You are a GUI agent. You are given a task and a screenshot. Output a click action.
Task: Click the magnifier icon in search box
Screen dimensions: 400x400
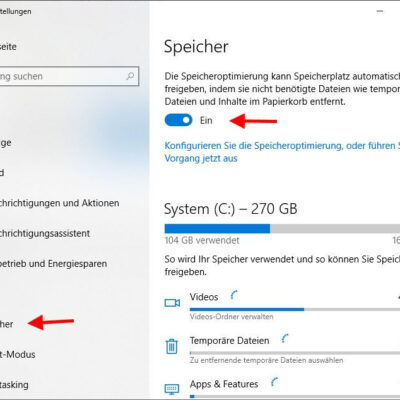coord(130,76)
